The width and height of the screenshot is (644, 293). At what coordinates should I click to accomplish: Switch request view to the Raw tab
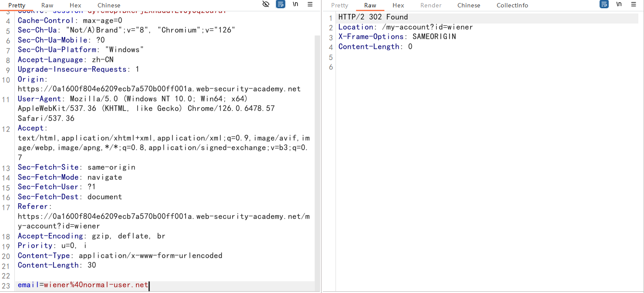click(x=47, y=5)
